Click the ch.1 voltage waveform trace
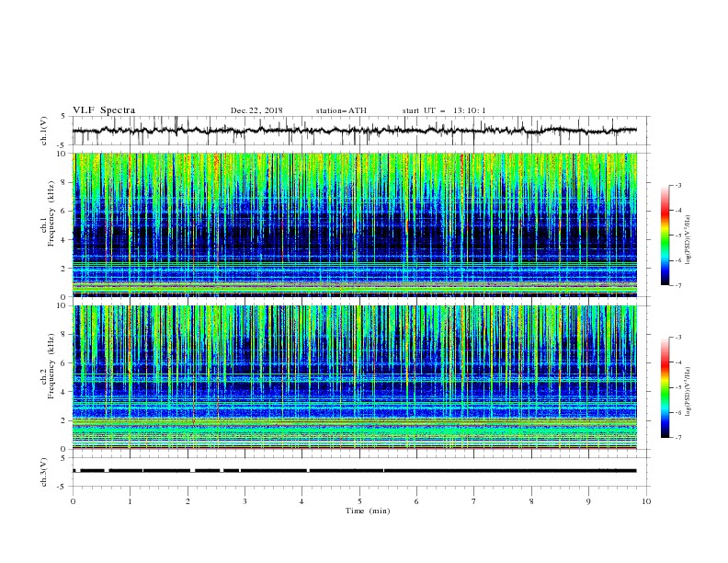The width and height of the screenshot is (728, 563). coord(355,131)
